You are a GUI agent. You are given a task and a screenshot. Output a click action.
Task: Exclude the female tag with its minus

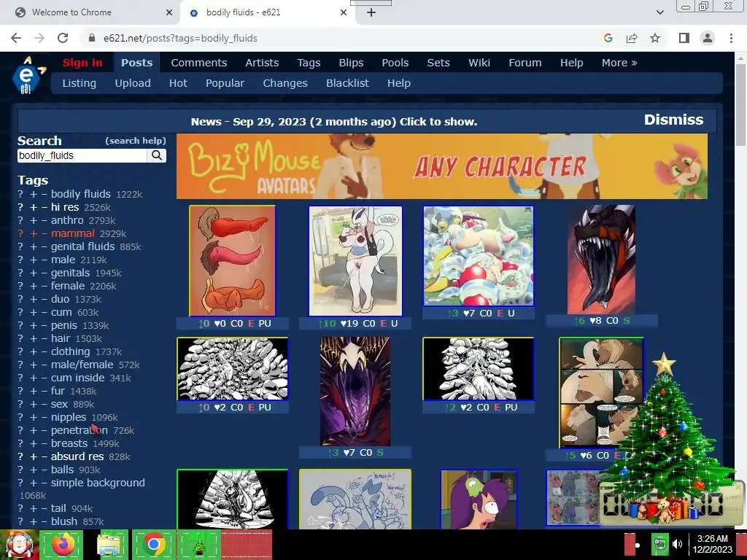(44, 286)
